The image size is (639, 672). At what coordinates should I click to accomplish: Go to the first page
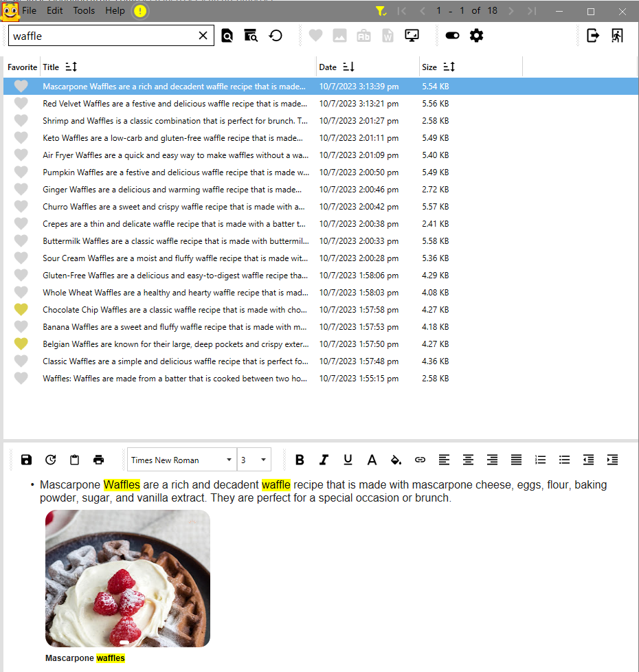[x=401, y=11]
